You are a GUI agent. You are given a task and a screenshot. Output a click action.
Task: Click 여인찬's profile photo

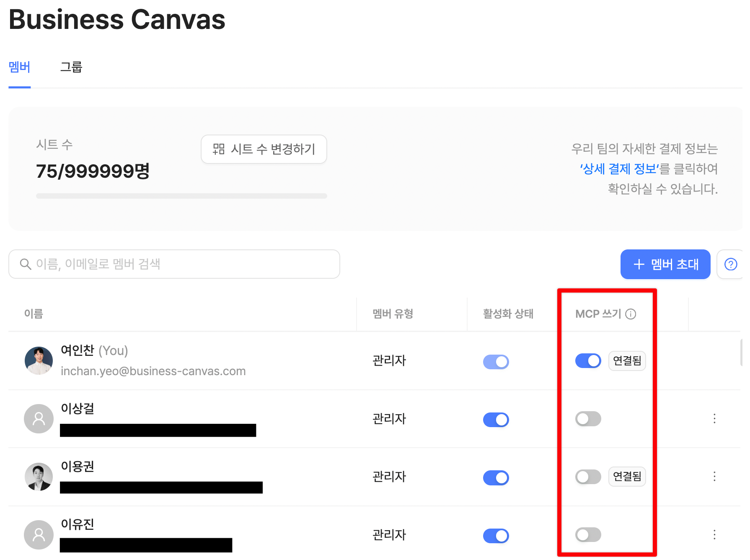(x=39, y=360)
